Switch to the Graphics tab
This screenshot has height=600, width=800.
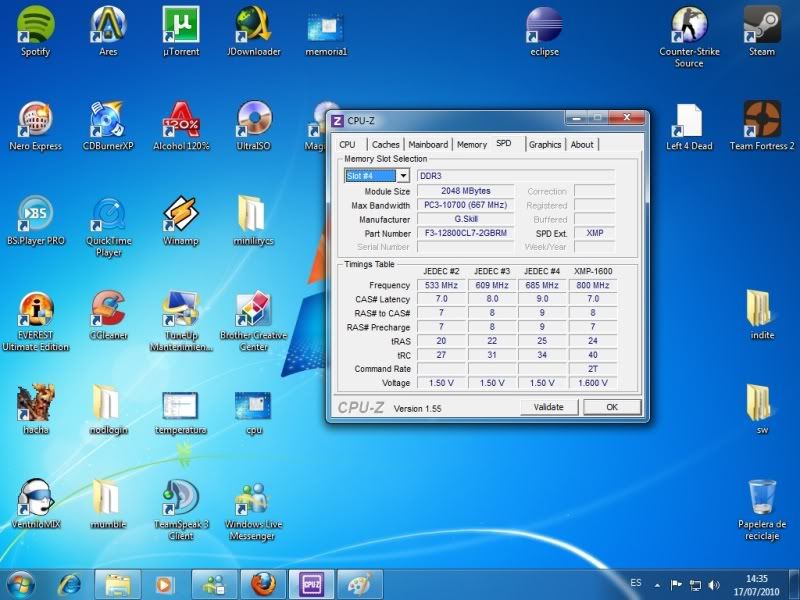545,145
